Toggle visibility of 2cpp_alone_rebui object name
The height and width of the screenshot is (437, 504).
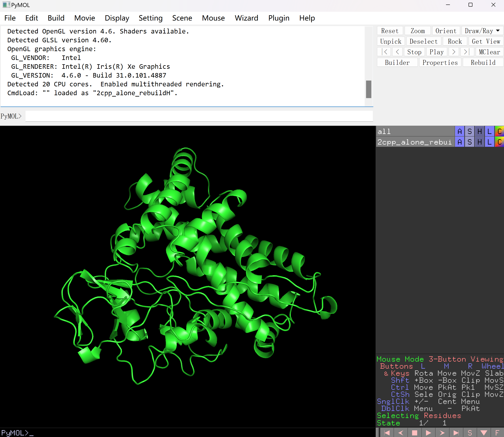(x=414, y=142)
